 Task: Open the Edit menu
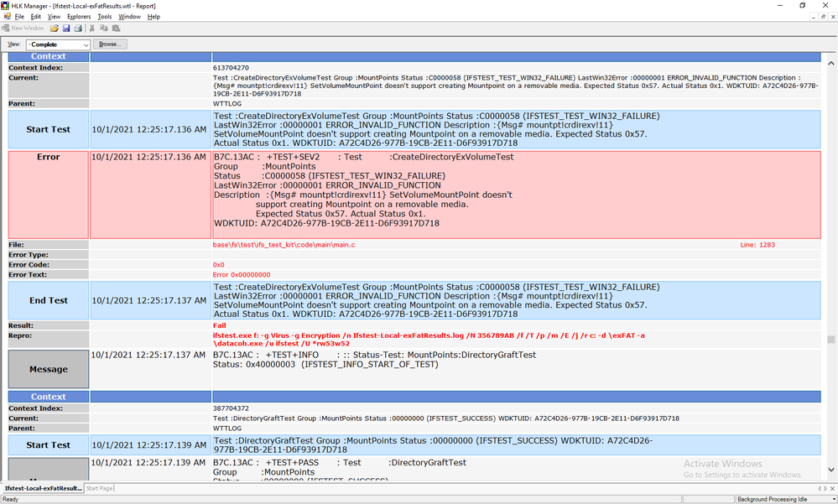click(36, 17)
